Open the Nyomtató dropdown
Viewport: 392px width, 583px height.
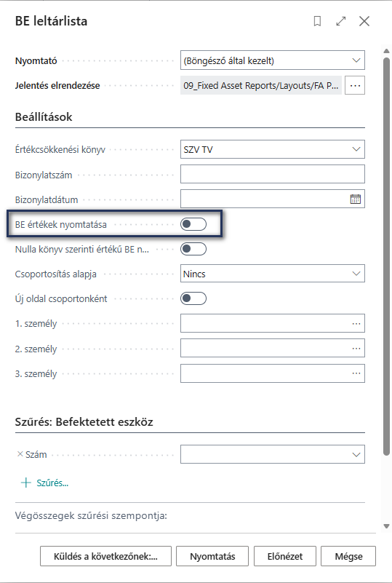click(272, 60)
